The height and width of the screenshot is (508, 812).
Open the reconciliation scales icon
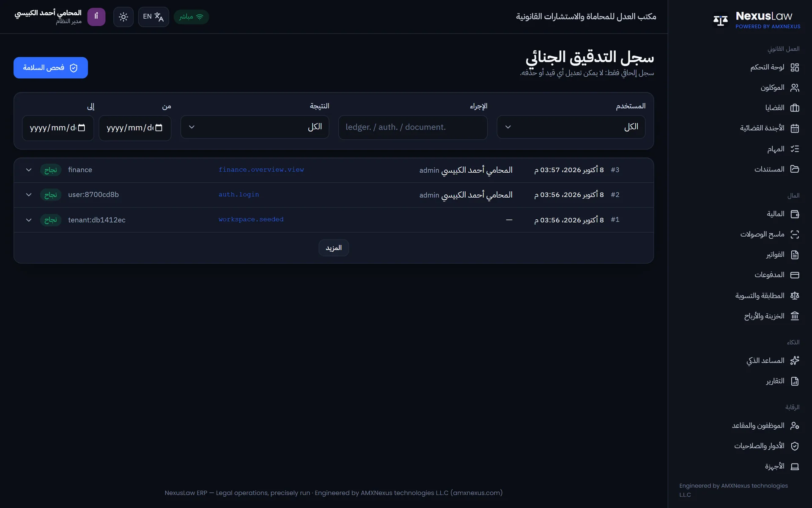coord(795,296)
